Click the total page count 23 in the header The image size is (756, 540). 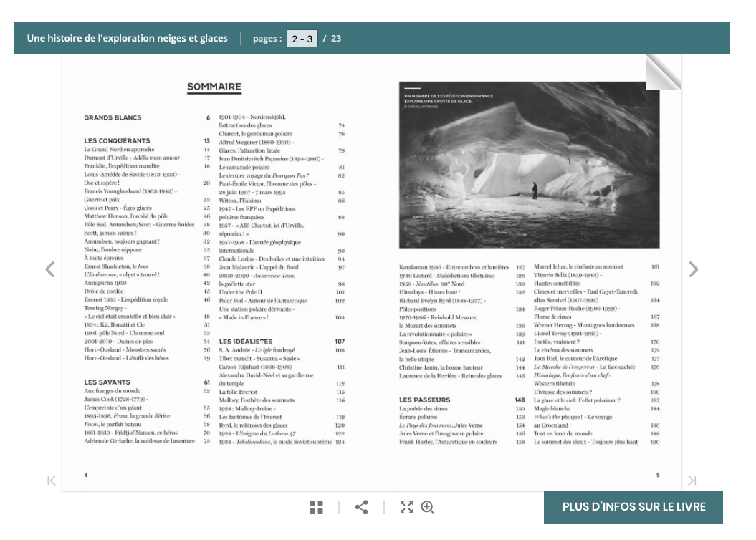click(x=336, y=39)
